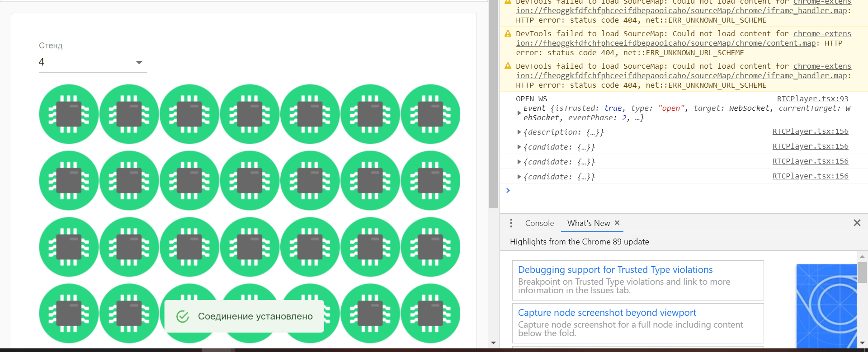Screen dimensions: 868x352
Task: Open Capture node screenshot beyond viewport
Action: [607, 313]
